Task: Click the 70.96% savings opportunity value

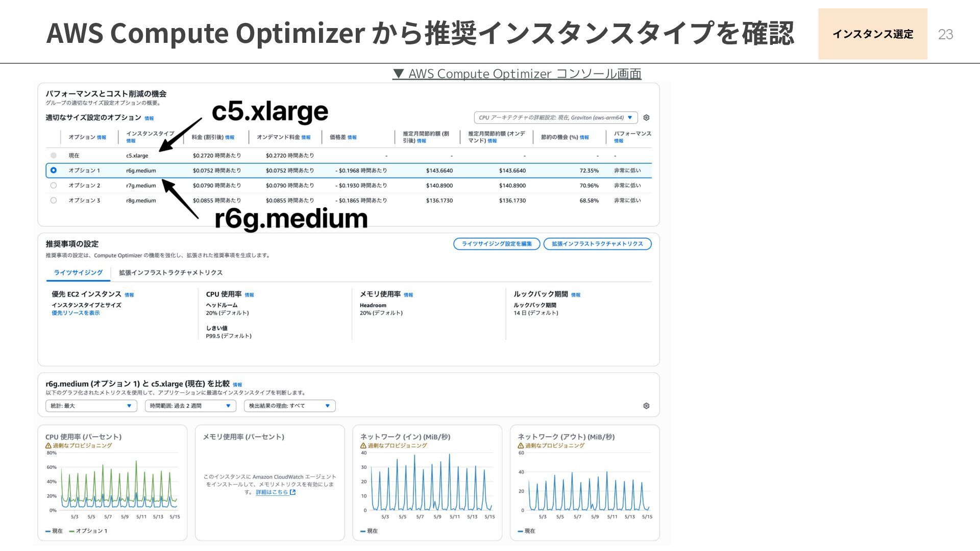Action: tap(589, 186)
